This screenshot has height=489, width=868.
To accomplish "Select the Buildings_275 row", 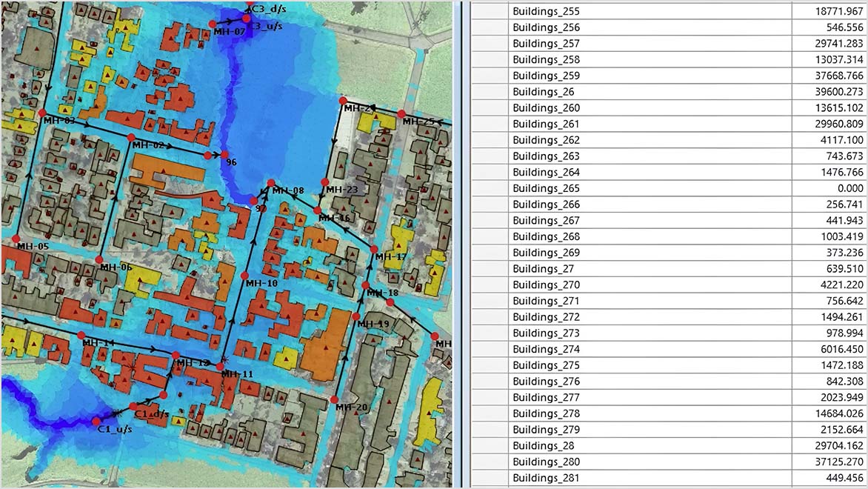I will [x=670, y=365].
